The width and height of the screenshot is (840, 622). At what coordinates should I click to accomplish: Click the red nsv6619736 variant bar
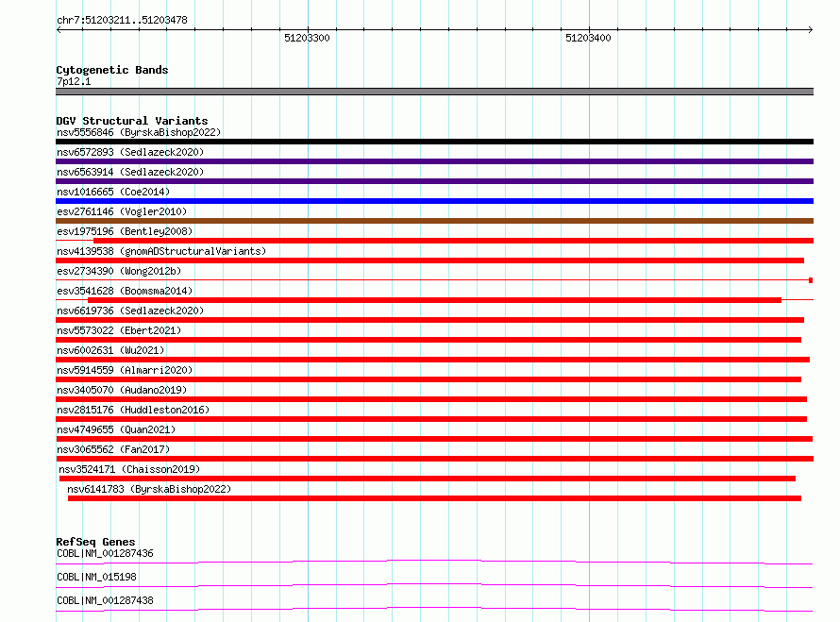pyautogui.click(x=429, y=320)
